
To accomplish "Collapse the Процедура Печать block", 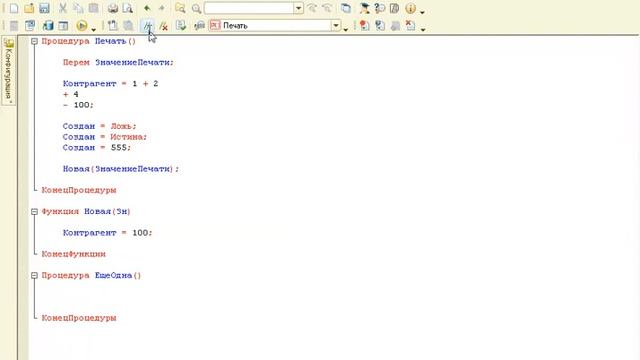I will (x=35, y=41).
